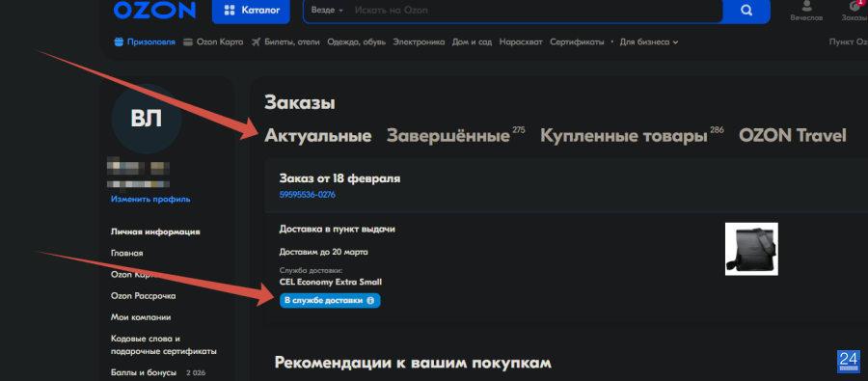Open Ozon Карта in top navigation

coord(213,42)
